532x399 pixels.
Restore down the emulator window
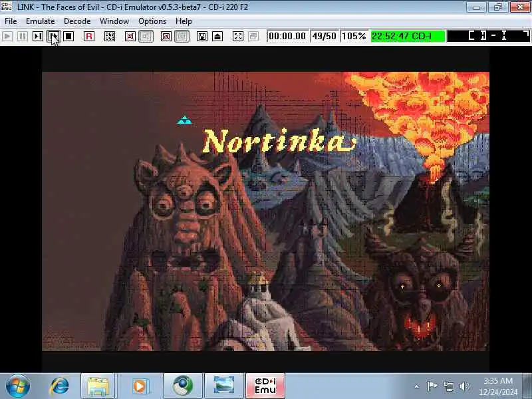(x=497, y=7)
